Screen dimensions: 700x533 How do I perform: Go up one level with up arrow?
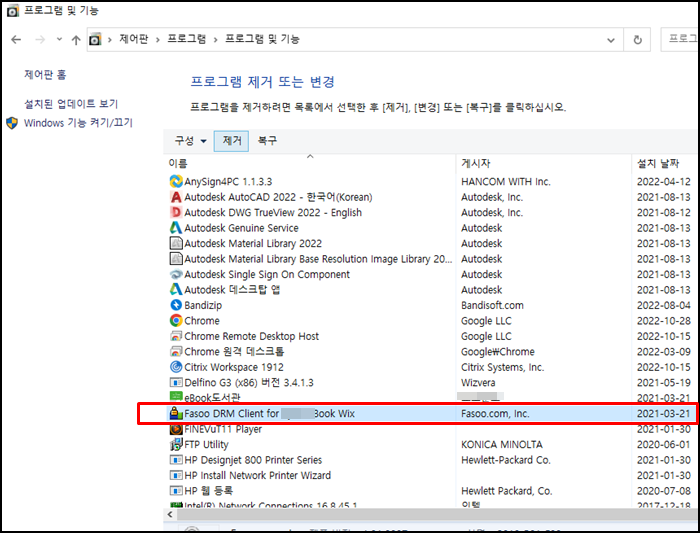[76, 40]
